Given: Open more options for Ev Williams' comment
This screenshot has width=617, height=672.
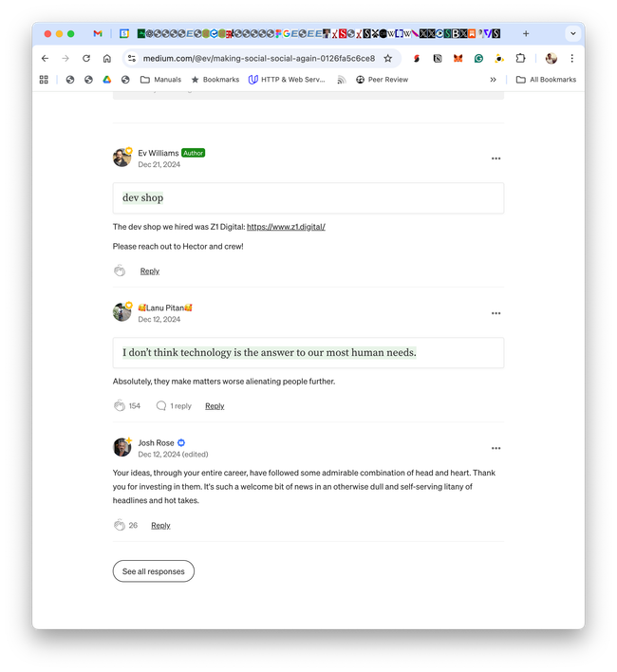Looking at the screenshot, I should pos(495,159).
